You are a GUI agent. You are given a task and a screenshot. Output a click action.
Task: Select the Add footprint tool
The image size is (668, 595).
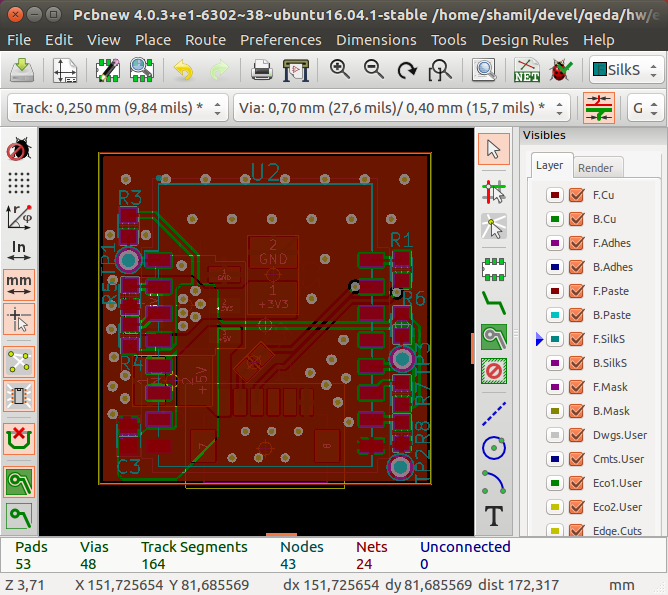coord(494,269)
